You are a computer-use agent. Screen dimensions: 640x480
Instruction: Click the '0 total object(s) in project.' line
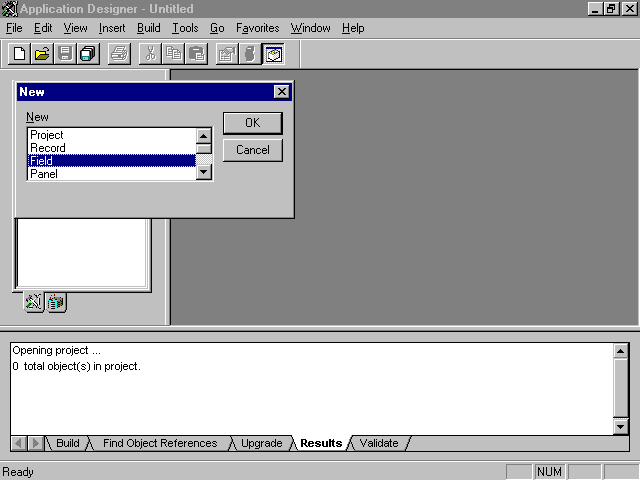tap(76, 366)
